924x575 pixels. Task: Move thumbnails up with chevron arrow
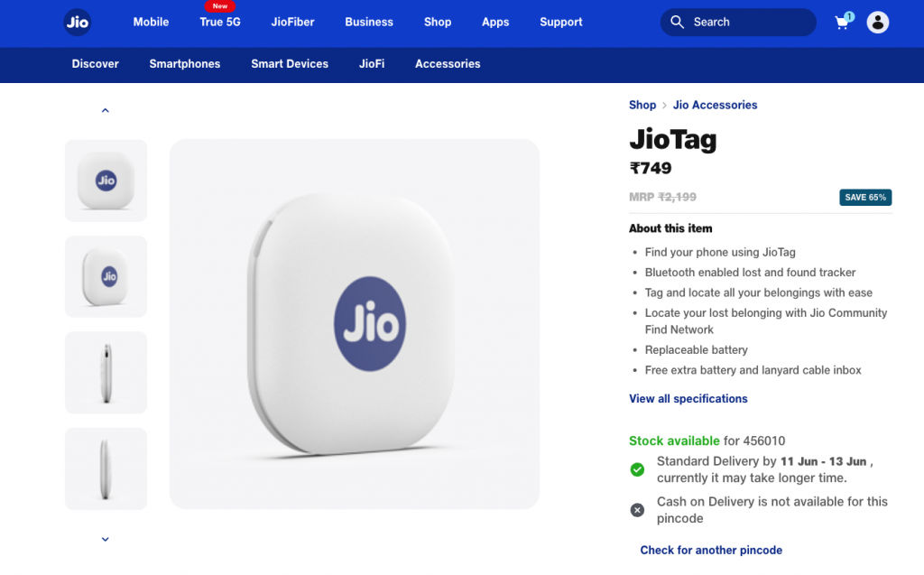click(106, 110)
